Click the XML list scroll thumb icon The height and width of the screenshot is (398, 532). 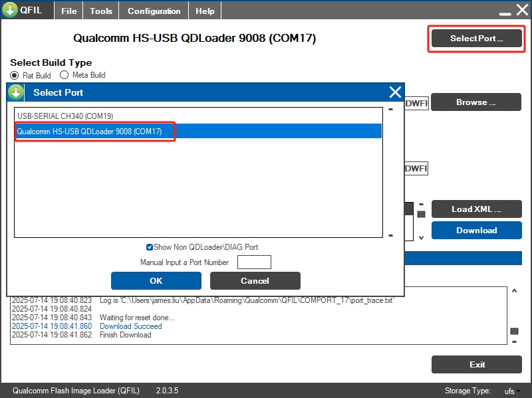(421, 214)
